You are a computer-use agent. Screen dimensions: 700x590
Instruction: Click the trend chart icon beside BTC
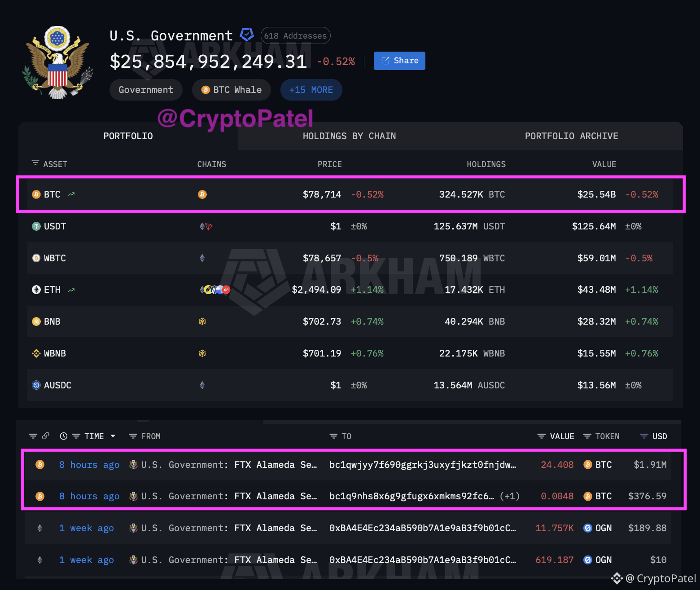(71, 194)
